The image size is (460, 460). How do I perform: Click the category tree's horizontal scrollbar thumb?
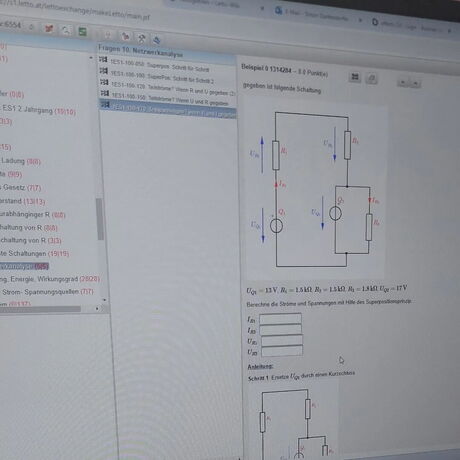40,309
